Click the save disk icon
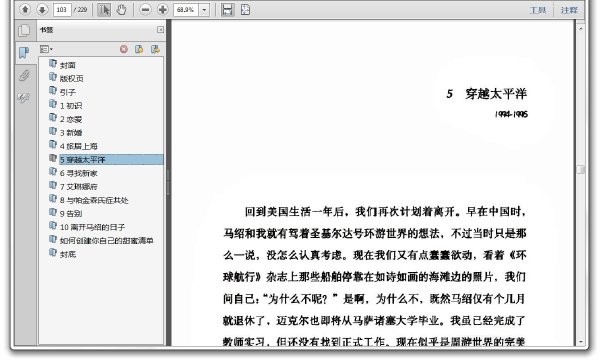600x360 pixels. click(227, 10)
